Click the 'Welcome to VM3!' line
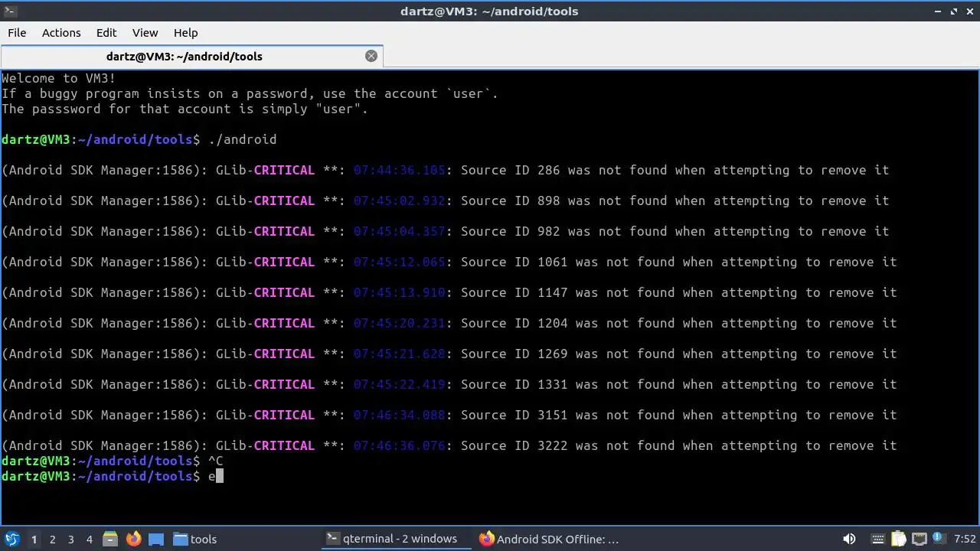Screen dimensions: 980x551 [59, 78]
